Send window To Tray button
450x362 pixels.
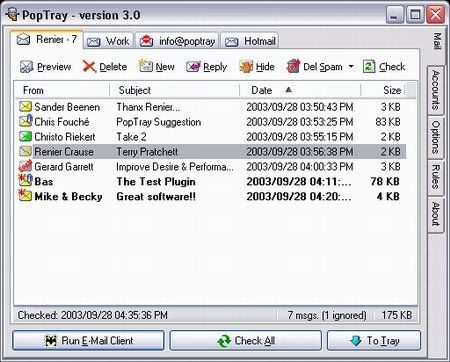[x=374, y=341]
